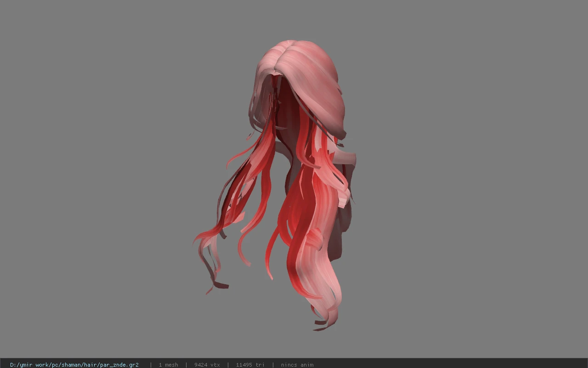
Task: Click the "1 mesh" status entry
Action: pyautogui.click(x=168, y=365)
